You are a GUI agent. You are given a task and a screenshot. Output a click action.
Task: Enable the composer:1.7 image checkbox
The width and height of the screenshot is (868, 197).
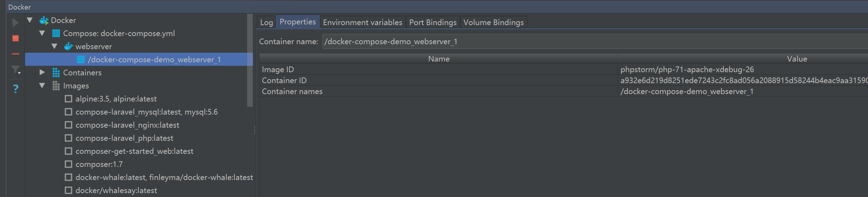pos(68,164)
